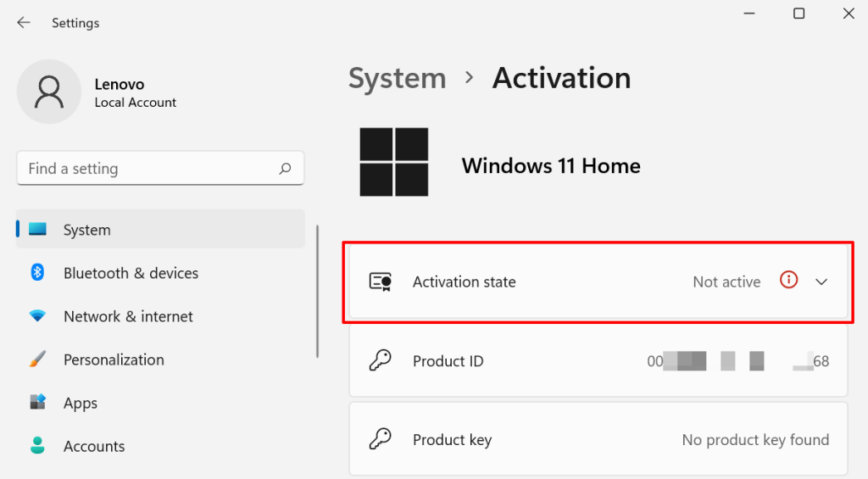
Task: Select the Product key row
Action: [598, 440]
